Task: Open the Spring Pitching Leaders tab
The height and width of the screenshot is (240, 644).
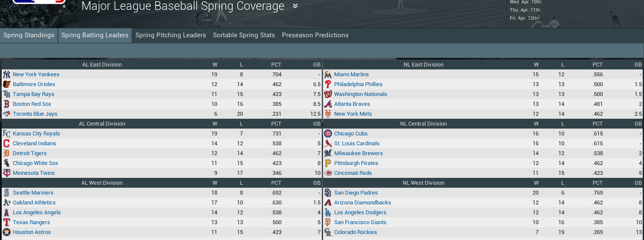Action: (171, 35)
